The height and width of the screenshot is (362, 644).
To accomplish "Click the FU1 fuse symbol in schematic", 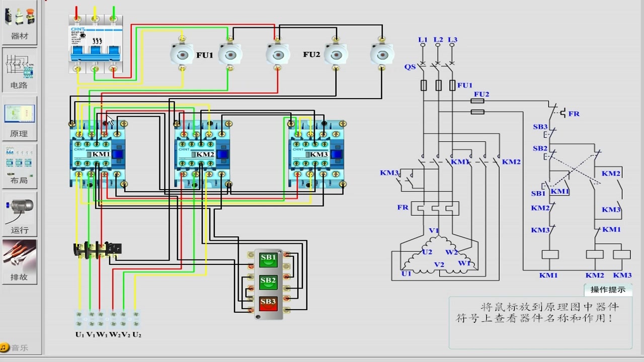I will (439, 85).
